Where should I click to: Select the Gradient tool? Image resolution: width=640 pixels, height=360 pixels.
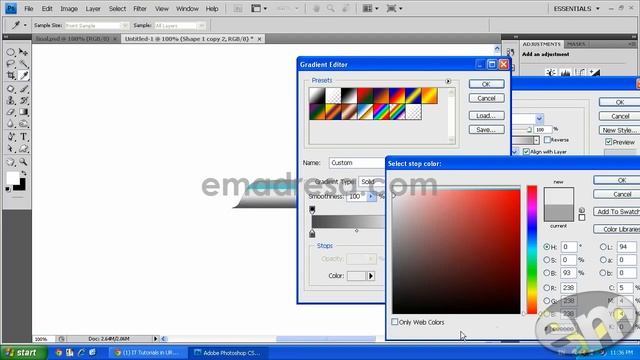(x=23, y=112)
